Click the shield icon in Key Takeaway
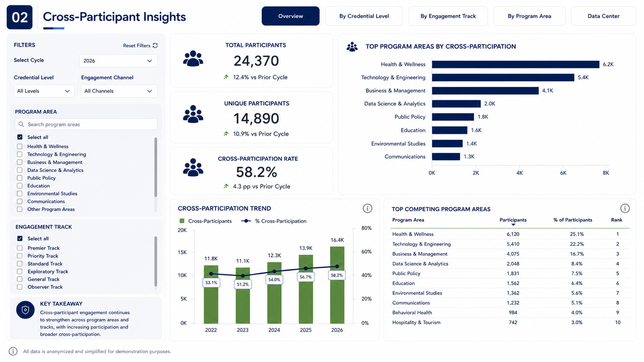 25,310
